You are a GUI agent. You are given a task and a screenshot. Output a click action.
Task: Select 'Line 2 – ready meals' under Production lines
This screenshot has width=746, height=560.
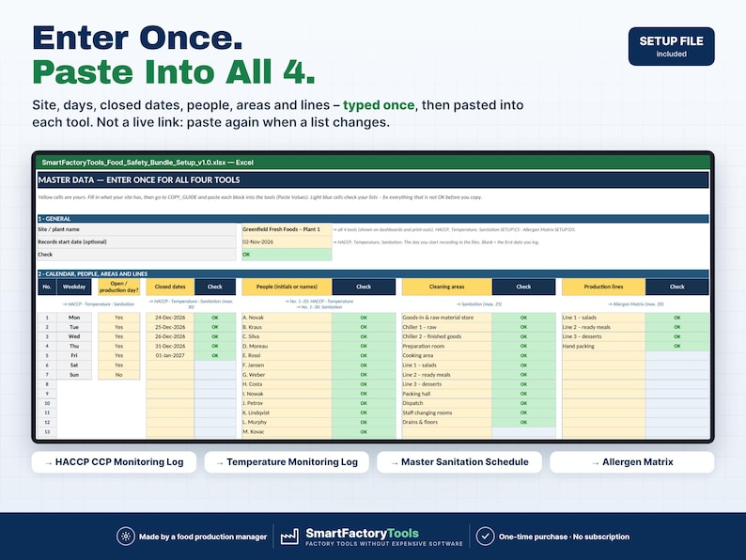point(603,327)
